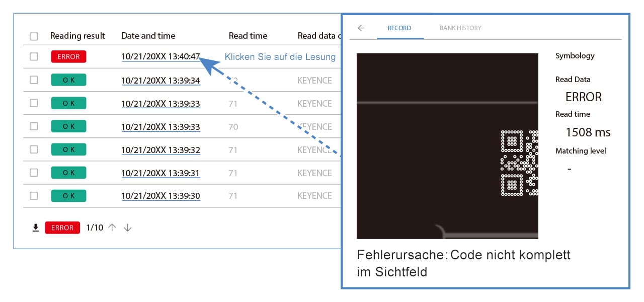Download the reading log
Image resolution: width=644 pixels, height=302 pixels.
coord(36,228)
